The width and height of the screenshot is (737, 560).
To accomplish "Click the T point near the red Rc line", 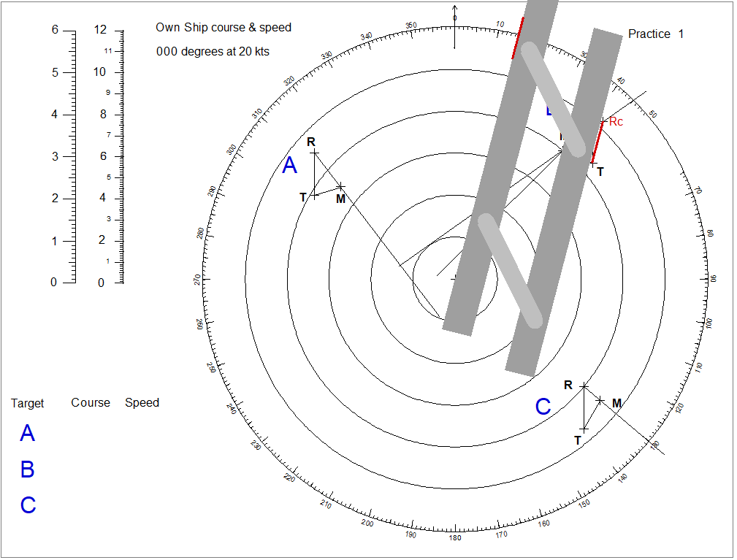I will (x=594, y=163).
